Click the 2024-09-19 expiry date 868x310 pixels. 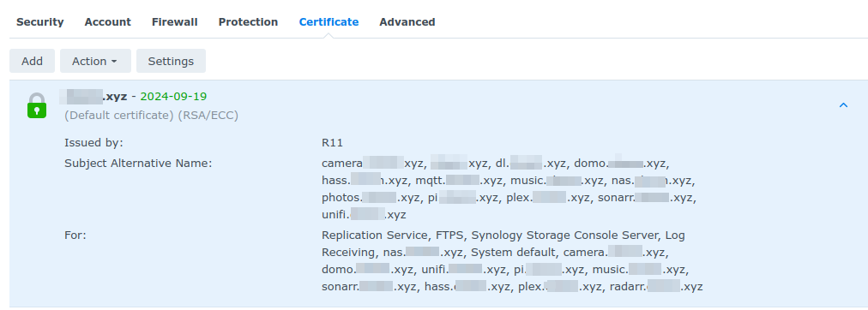click(x=173, y=97)
